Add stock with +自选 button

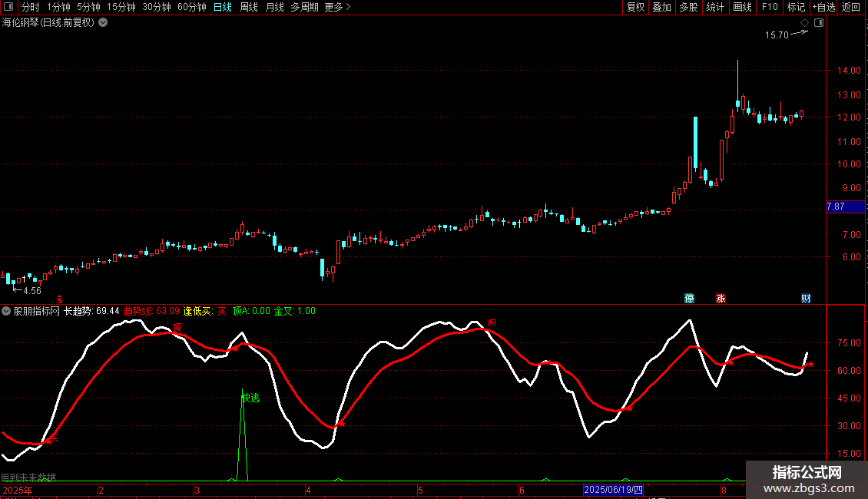click(823, 7)
